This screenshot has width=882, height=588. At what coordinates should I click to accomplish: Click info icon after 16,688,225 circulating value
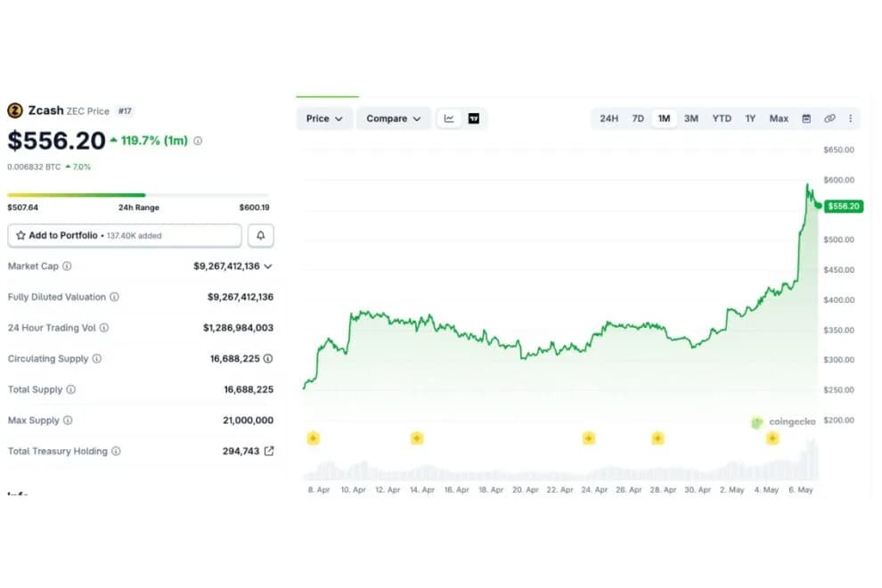[268, 358]
